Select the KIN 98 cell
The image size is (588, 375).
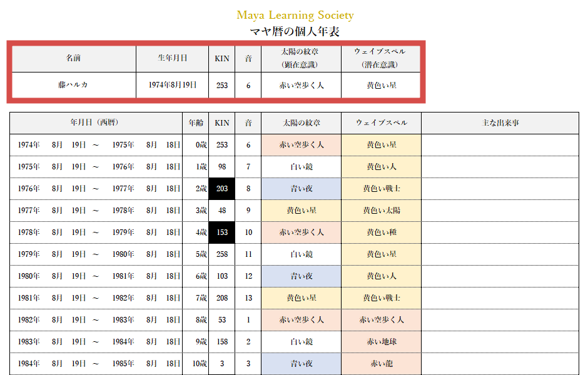click(x=222, y=166)
